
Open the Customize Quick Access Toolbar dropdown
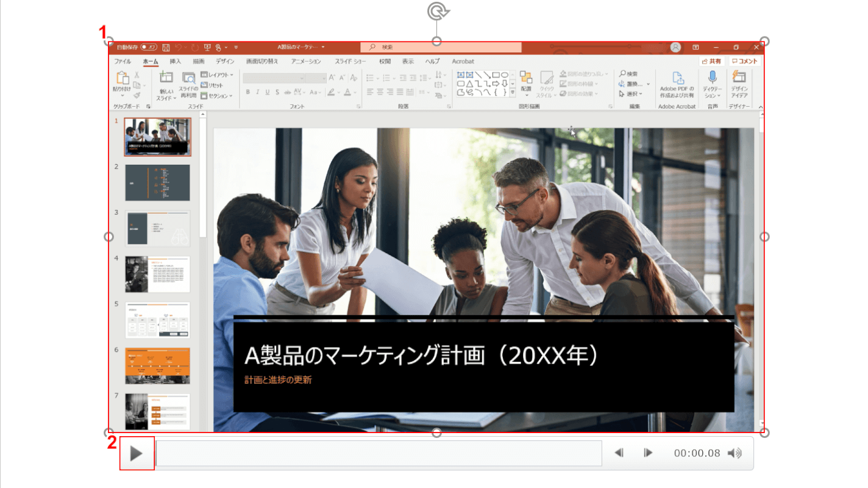click(236, 47)
